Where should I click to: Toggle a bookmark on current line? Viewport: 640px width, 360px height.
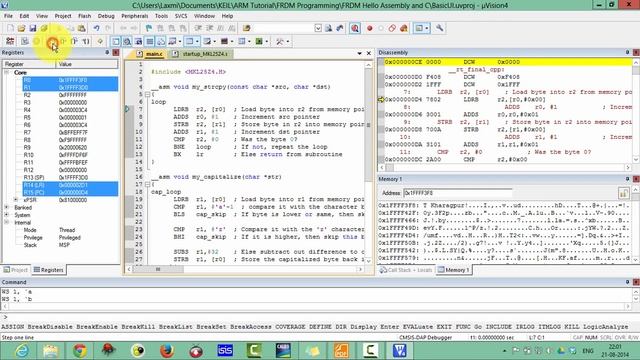pos(149,28)
